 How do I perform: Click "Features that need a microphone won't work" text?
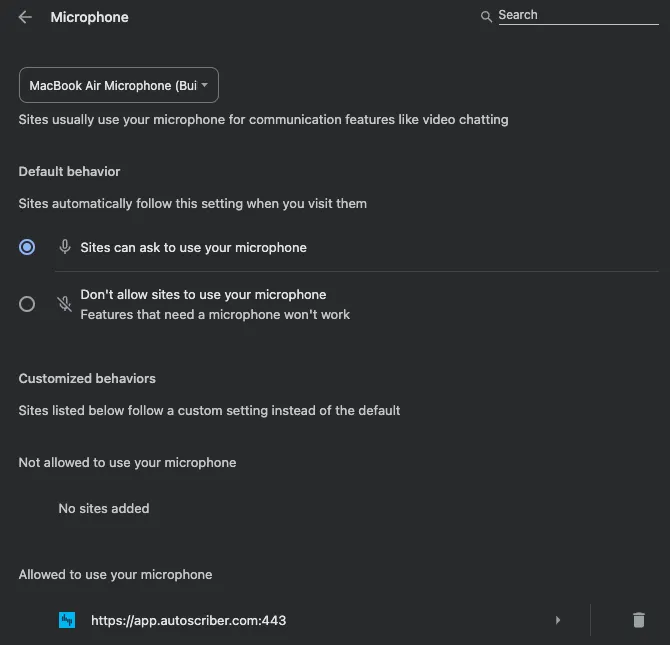(215, 315)
